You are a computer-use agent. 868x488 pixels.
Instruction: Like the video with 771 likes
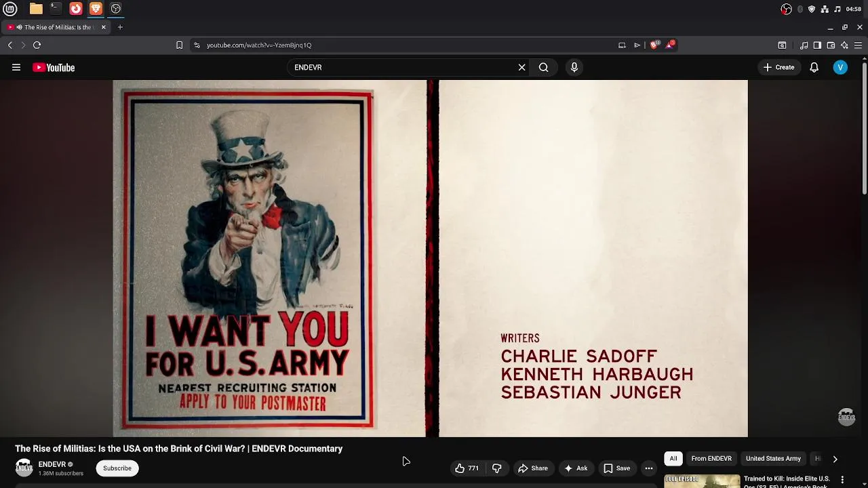[x=467, y=468]
